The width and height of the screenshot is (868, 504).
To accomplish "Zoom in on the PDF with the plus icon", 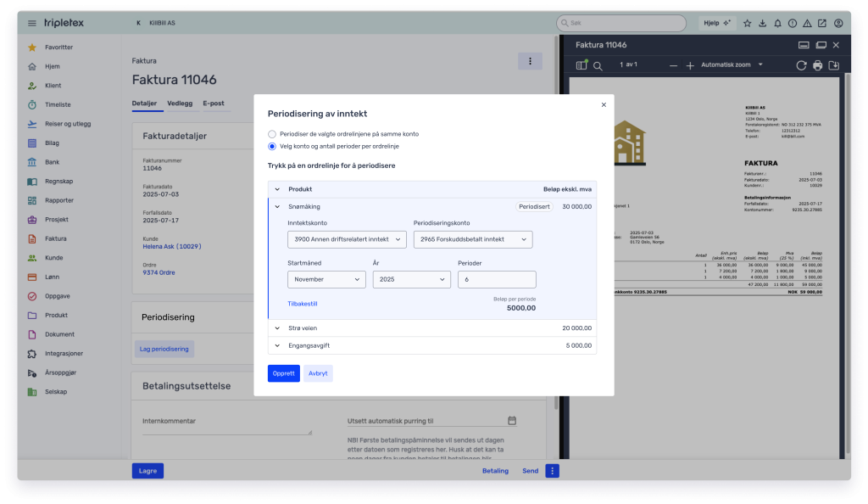I will coord(690,64).
